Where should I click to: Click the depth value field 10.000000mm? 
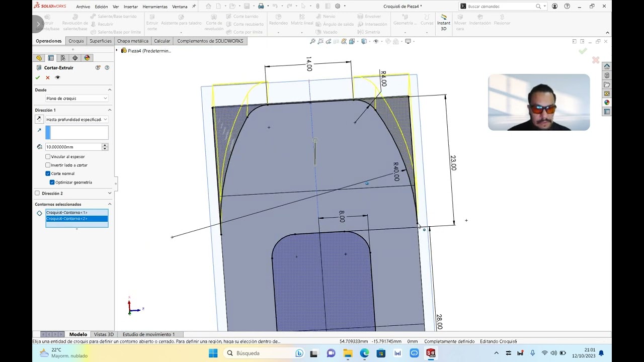coord(73,147)
